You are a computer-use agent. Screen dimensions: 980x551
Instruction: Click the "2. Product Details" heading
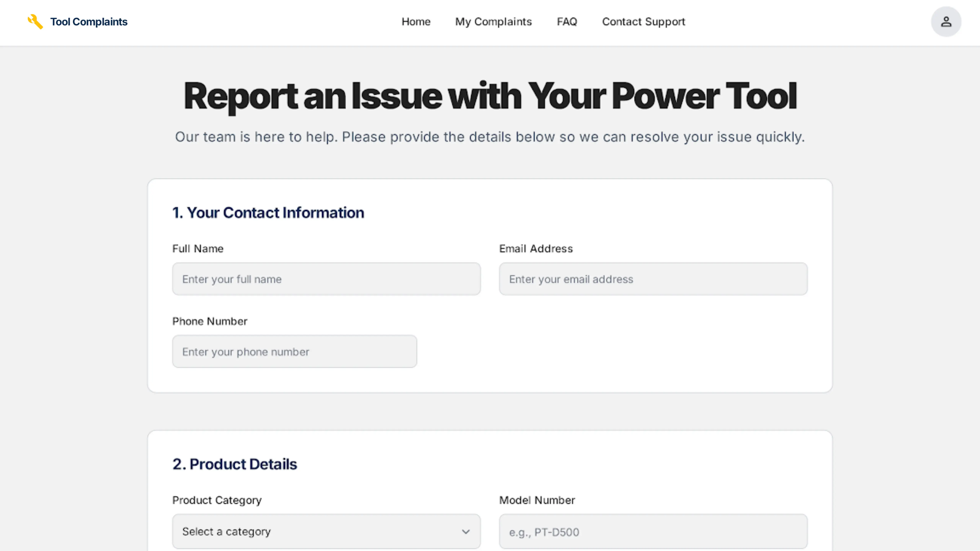pos(235,464)
